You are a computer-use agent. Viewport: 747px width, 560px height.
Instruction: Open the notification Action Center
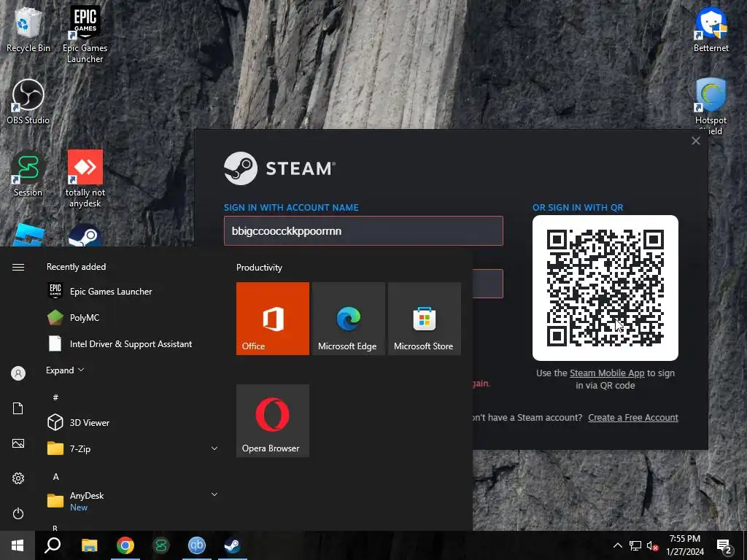(x=724, y=545)
